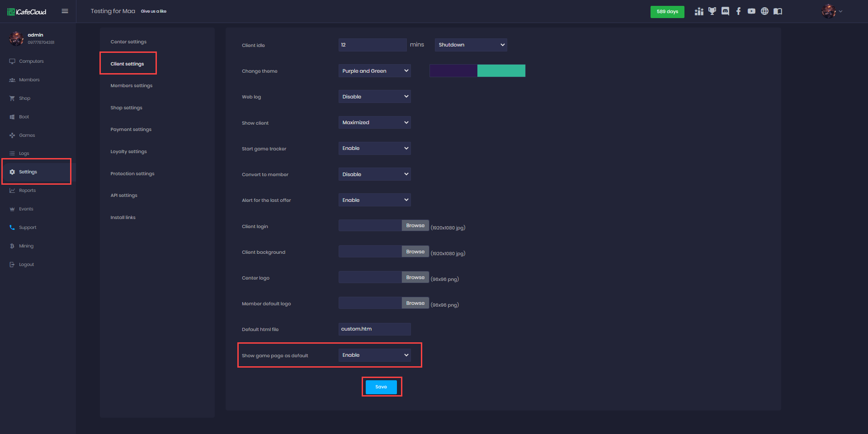Expand the Shutdown action dropdown
Viewport: 868px width, 434px height.
[x=471, y=45]
